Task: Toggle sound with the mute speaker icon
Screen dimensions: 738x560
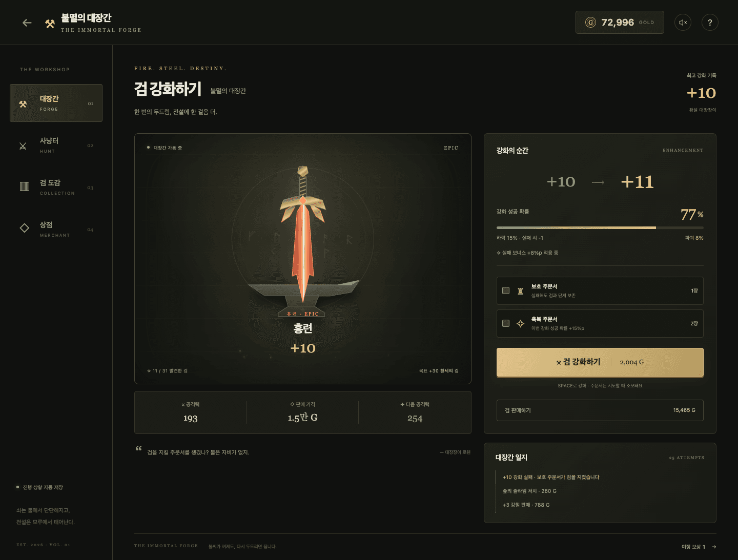Action: tap(683, 23)
